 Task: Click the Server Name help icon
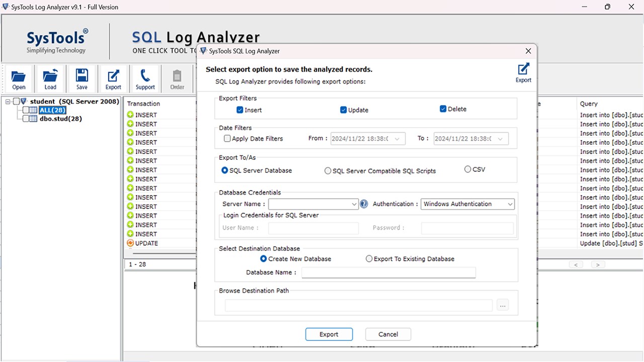coord(364,204)
